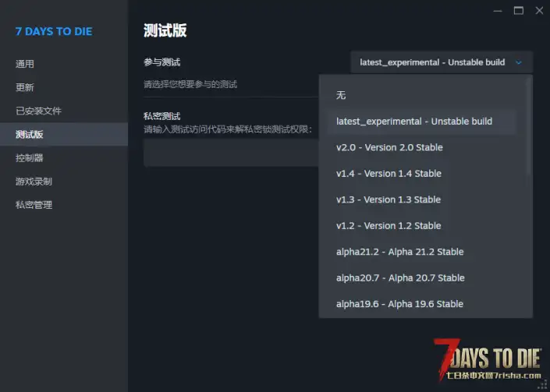550x392 pixels.
Task: Focus the private beta access code field
Action: [232, 153]
